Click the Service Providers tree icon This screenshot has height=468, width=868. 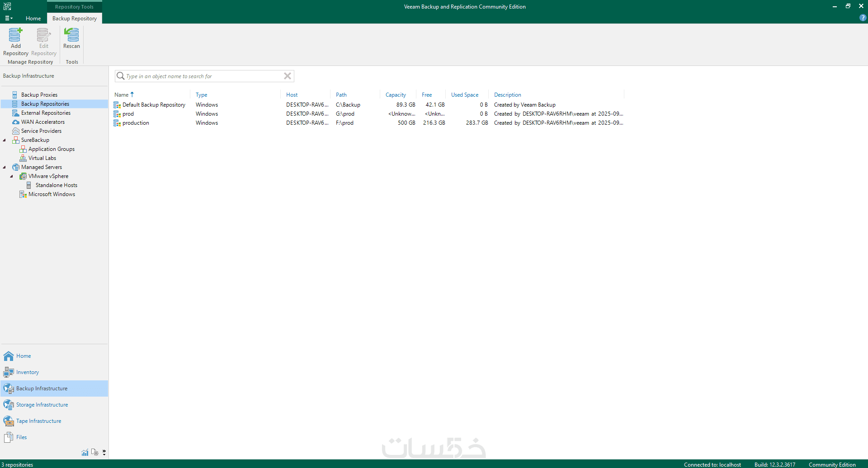(16, 131)
